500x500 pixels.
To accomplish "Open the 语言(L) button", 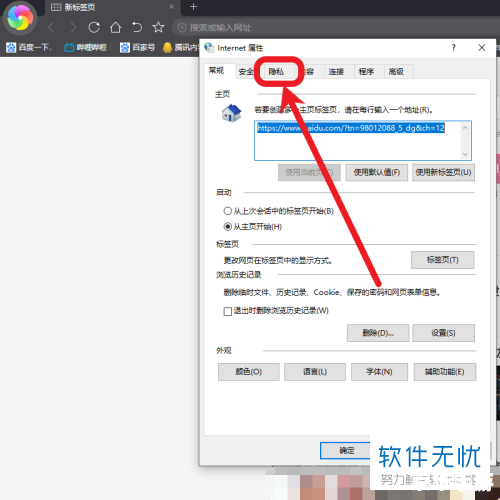I will point(315,372).
